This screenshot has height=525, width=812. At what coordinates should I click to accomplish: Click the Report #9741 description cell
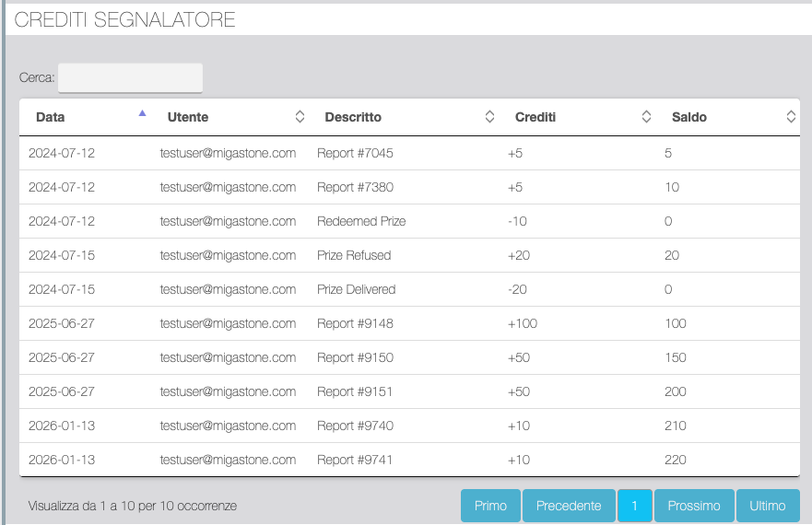(355, 460)
